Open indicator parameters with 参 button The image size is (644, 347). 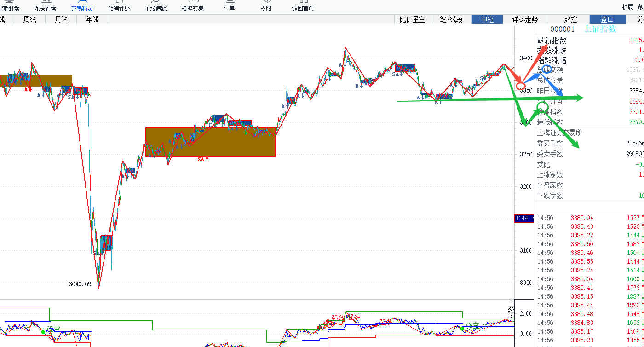click(x=510, y=309)
